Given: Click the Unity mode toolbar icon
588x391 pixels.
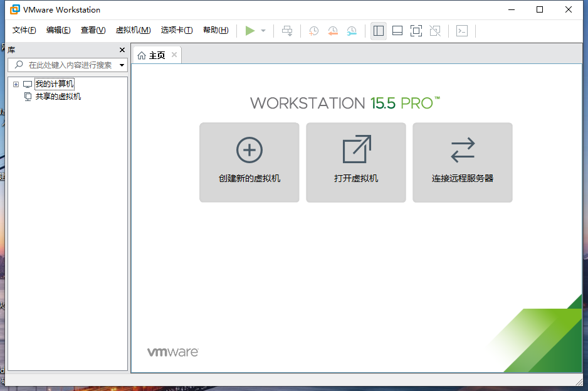Looking at the screenshot, I should (435, 31).
